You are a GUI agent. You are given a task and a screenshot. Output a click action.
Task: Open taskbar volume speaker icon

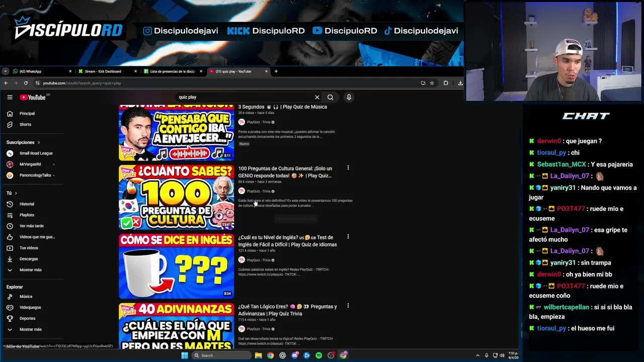click(502, 355)
